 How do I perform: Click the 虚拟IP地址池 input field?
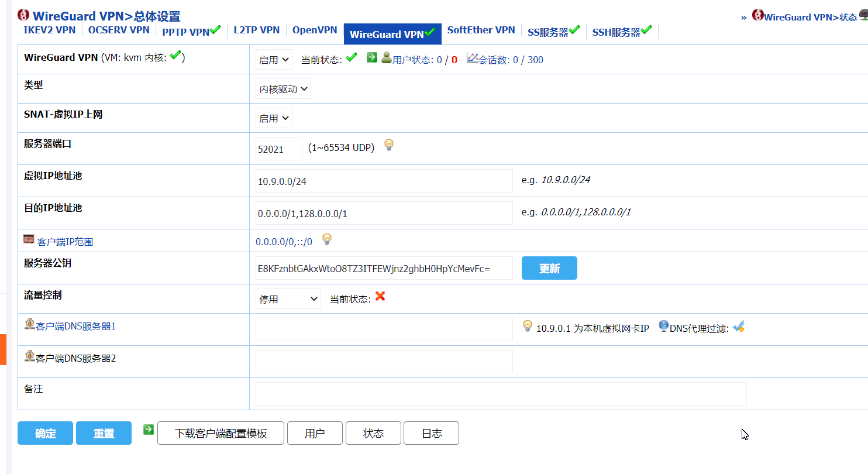click(384, 181)
